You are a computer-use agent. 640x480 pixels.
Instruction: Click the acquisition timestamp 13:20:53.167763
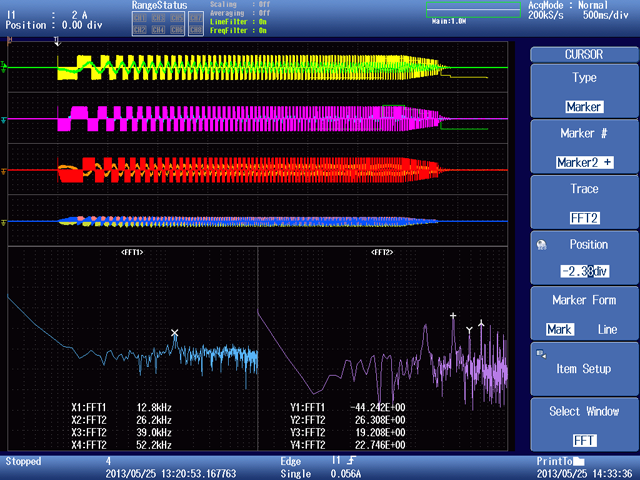pyautogui.click(x=199, y=474)
